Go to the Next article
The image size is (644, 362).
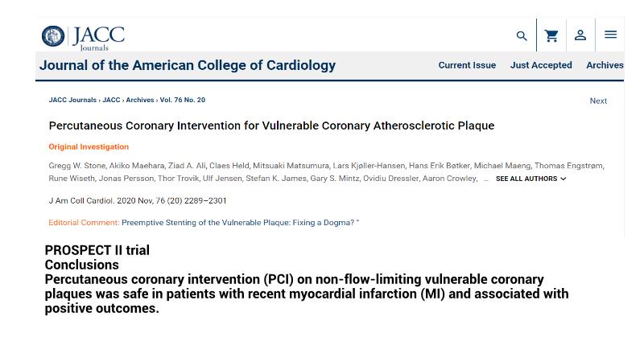tap(598, 101)
